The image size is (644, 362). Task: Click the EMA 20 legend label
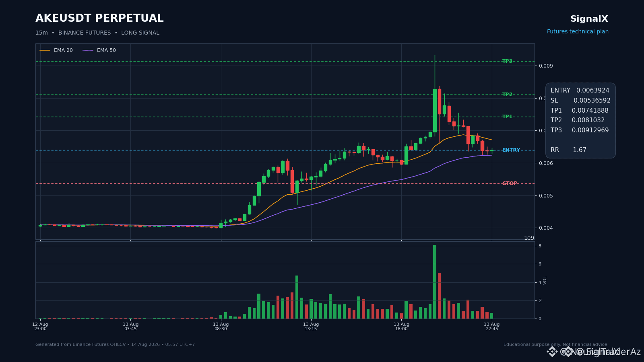63,50
